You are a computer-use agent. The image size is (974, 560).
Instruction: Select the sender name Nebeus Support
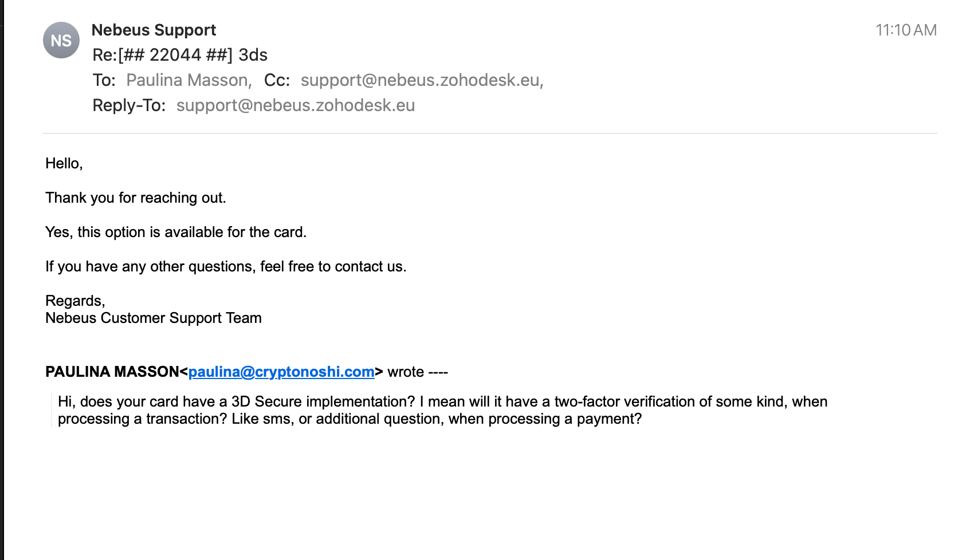point(154,30)
